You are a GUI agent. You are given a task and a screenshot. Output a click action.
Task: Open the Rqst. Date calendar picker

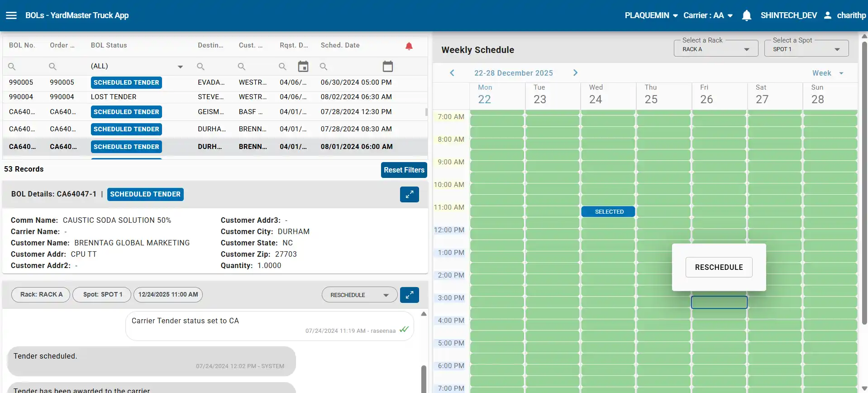(303, 67)
